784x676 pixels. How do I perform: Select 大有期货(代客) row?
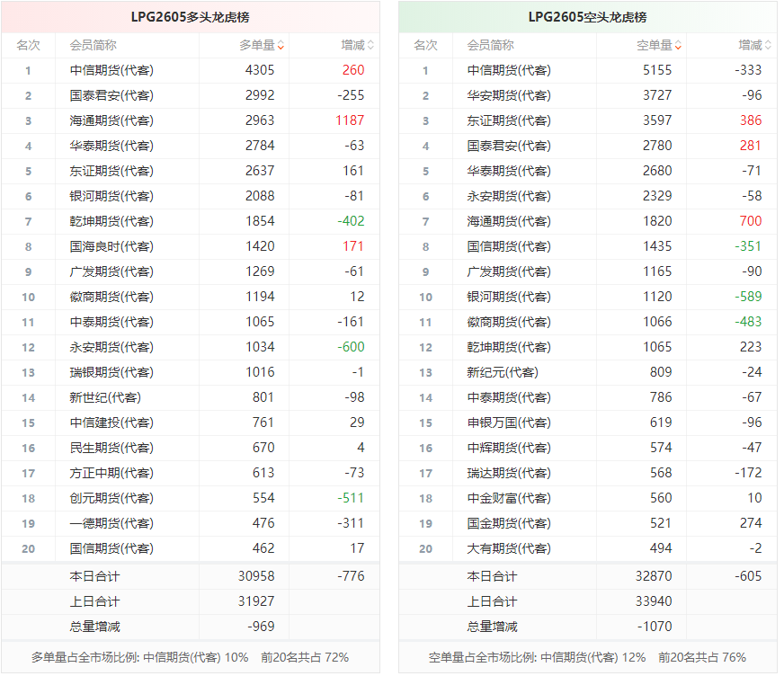tap(588, 548)
